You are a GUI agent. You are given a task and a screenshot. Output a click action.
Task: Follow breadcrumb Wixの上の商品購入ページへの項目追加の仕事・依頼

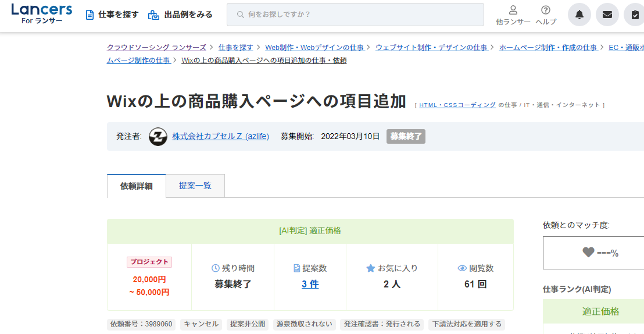click(x=264, y=61)
